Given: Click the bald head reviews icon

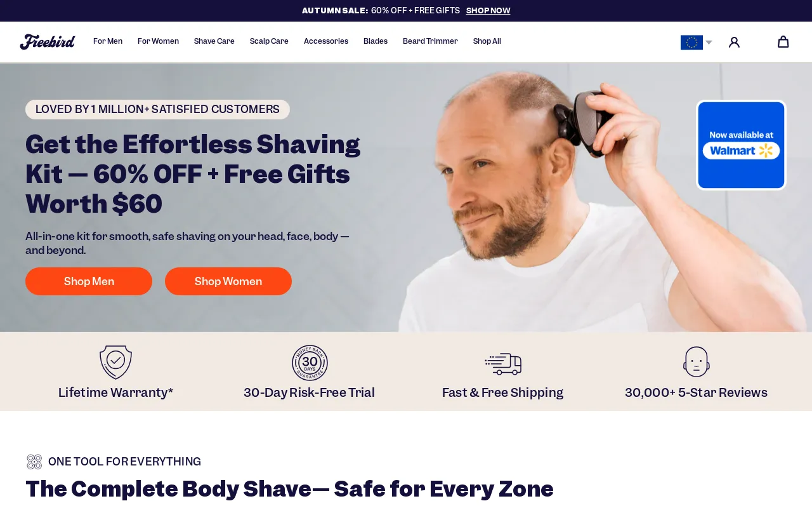Looking at the screenshot, I should pyautogui.click(x=697, y=362).
